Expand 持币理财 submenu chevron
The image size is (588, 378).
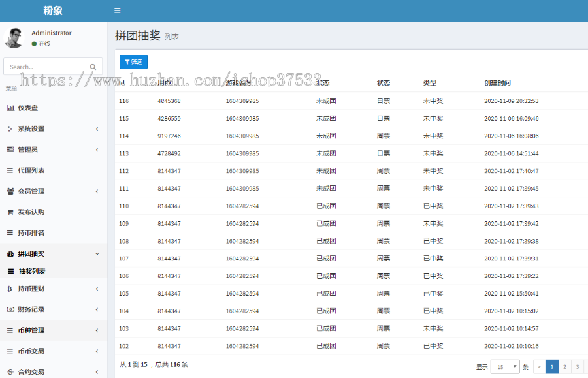coord(97,289)
